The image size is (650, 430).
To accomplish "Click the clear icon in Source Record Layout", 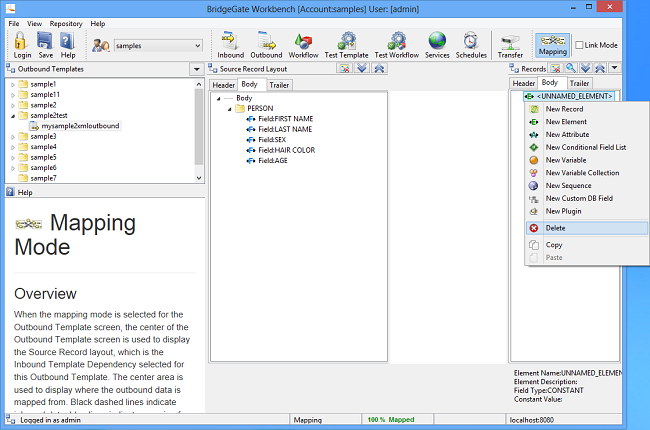I will click(x=344, y=68).
